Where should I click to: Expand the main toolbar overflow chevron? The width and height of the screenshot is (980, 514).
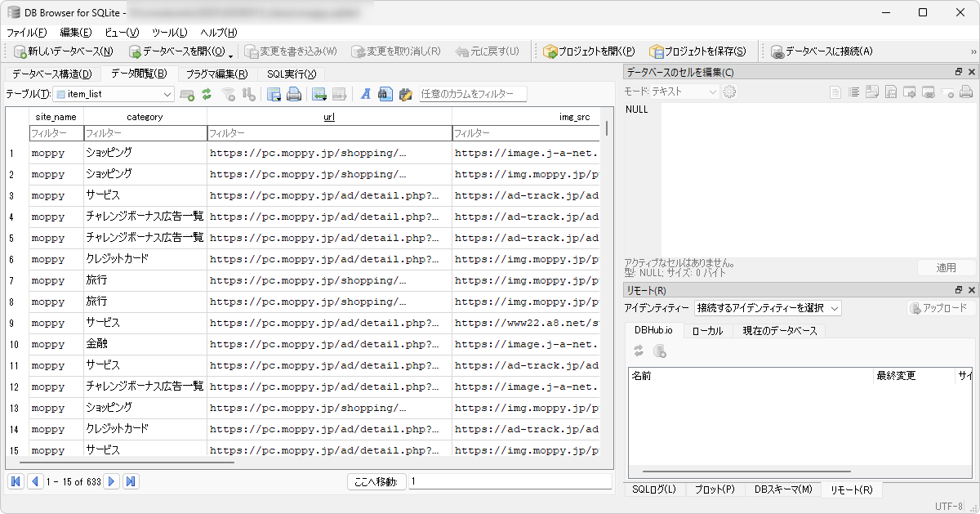point(973,52)
